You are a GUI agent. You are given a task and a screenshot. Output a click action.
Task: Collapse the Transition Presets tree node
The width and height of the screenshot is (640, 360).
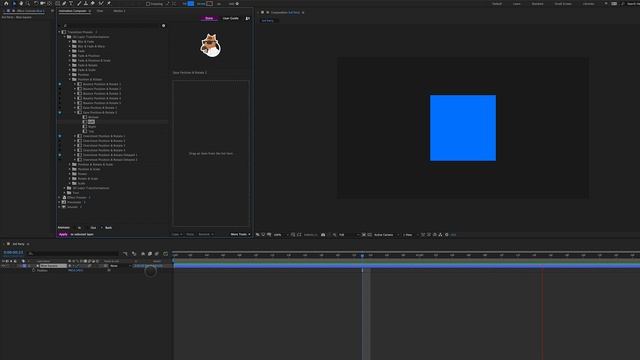(x=60, y=32)
